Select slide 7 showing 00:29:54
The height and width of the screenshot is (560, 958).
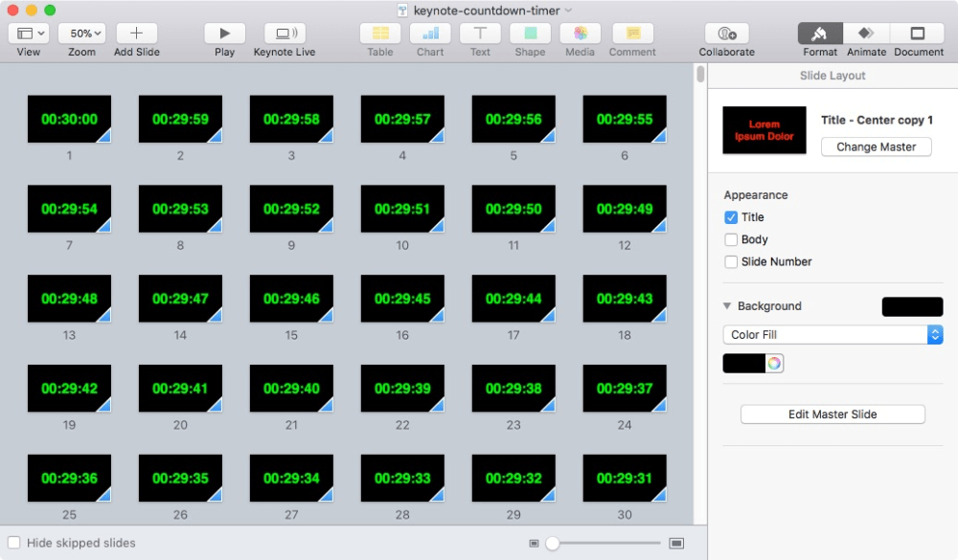(69, 209)
